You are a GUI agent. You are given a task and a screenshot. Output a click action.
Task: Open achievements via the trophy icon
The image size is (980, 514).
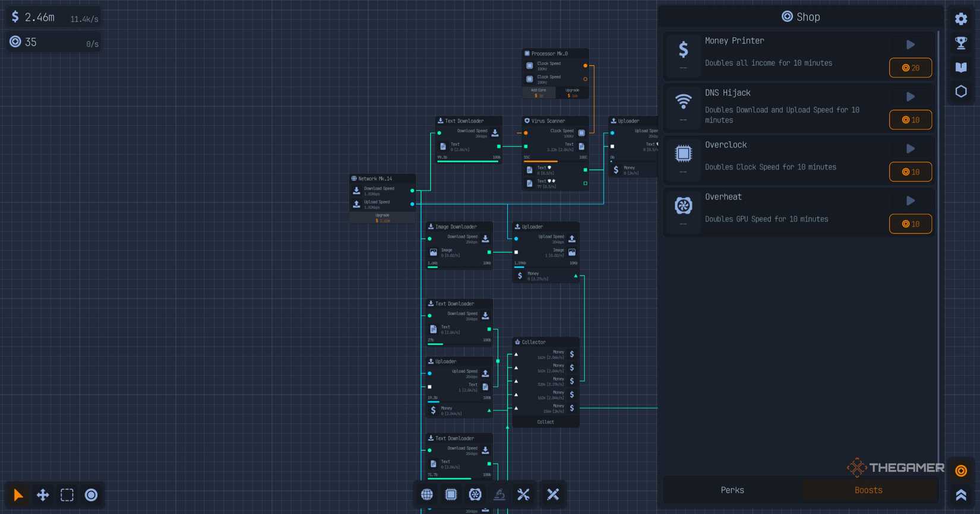pyautogui.click(x=961, y=43)
